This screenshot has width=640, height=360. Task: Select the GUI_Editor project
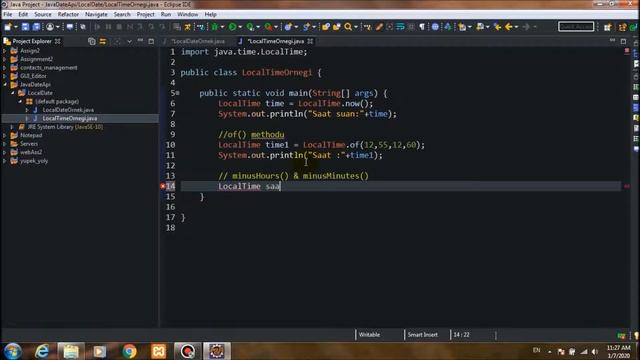tap(33, 76)
